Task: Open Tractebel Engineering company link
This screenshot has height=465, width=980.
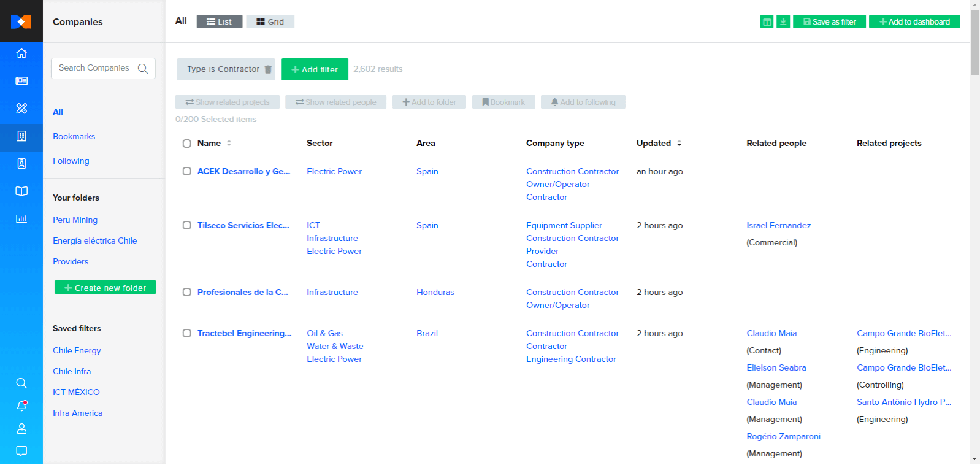Action: coord(245,333)
